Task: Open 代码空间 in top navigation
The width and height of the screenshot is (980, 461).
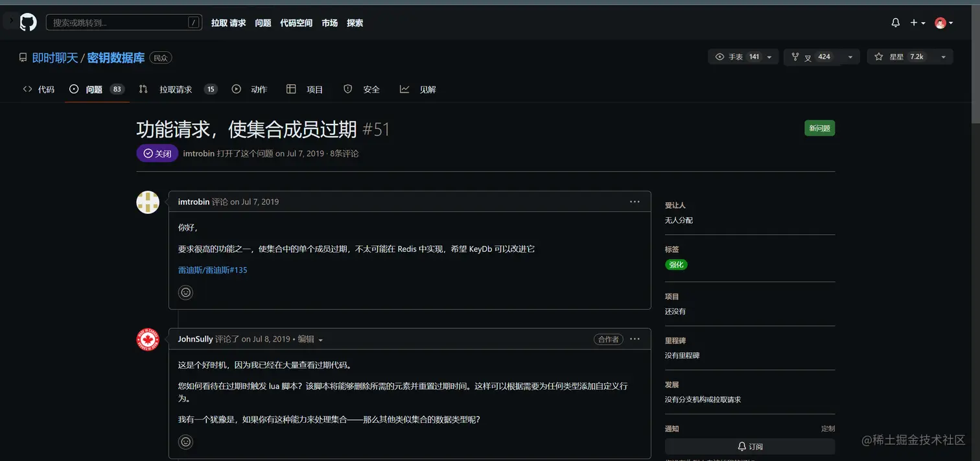Action: tap(296, 23)
